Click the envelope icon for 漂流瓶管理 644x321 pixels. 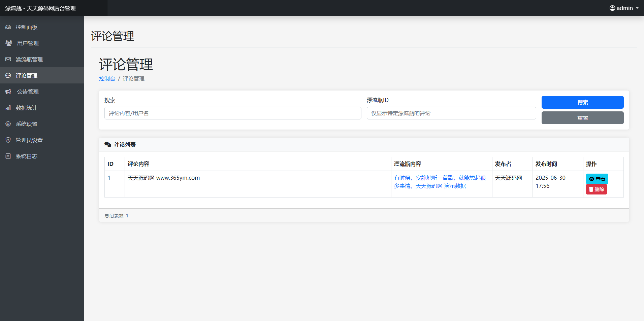click(8, 59)
